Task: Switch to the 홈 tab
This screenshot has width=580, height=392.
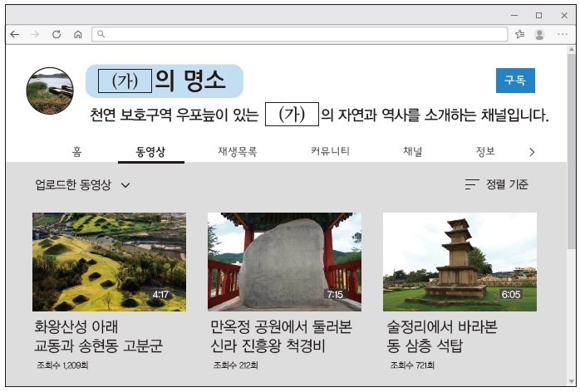Action: click(76, 151)
